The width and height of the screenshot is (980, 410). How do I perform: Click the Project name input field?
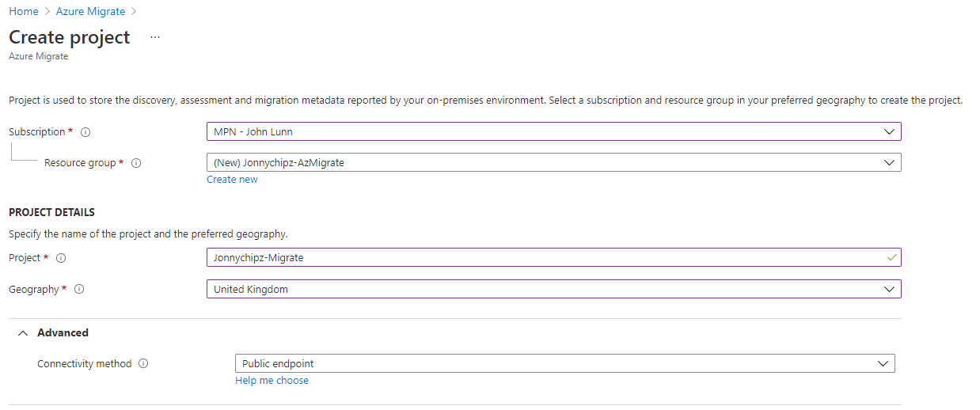pos(538,257)
